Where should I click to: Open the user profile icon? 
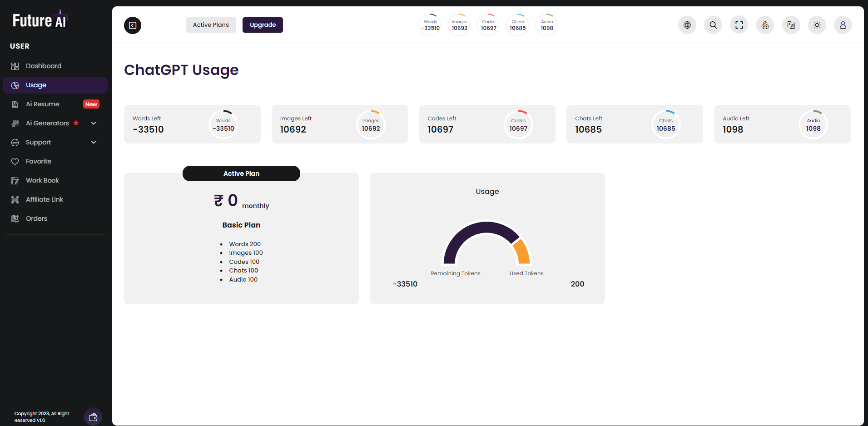point(843,25)
